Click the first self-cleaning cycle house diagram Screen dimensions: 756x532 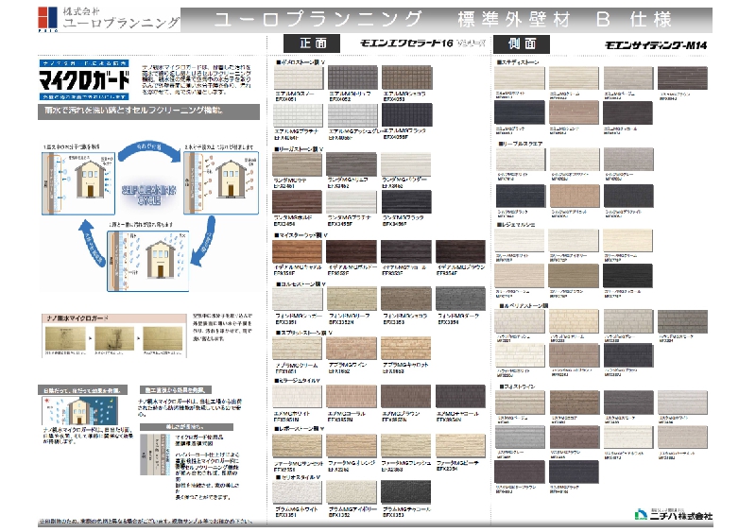pos(78,183)
